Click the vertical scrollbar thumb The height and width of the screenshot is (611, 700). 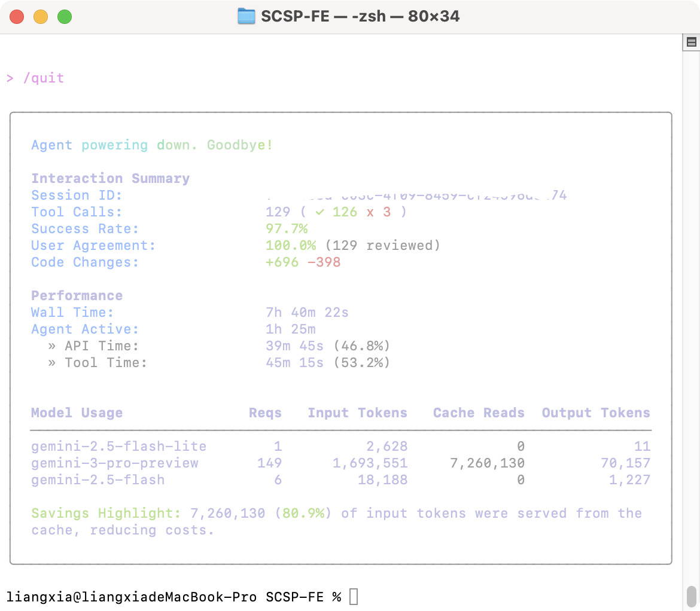[x=692, y=597]
